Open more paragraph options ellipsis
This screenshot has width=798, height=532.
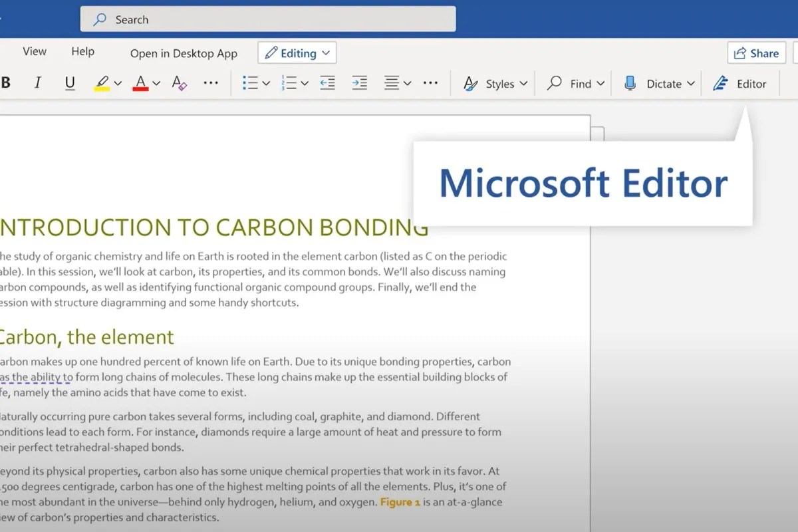pos(430,84)
